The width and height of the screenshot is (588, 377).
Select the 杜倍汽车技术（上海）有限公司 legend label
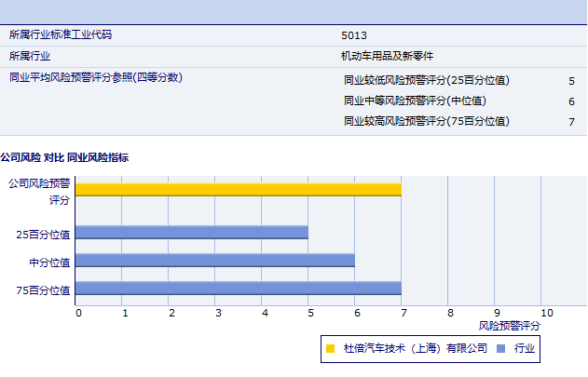click(415, 349)
